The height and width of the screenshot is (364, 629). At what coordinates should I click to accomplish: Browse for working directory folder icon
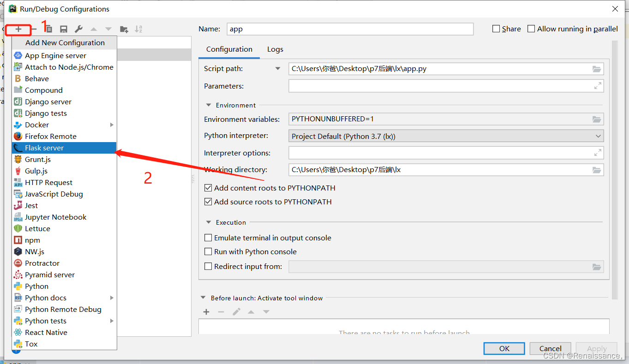pyautogui.click(x=597, y=170)
